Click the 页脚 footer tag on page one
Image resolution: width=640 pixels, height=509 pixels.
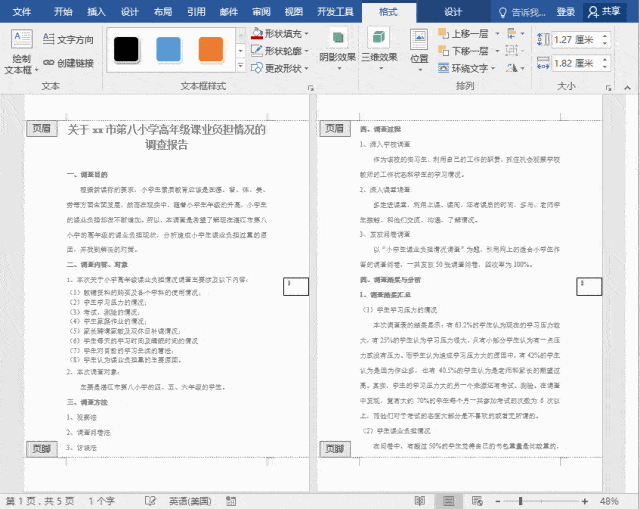click(42, 449)
